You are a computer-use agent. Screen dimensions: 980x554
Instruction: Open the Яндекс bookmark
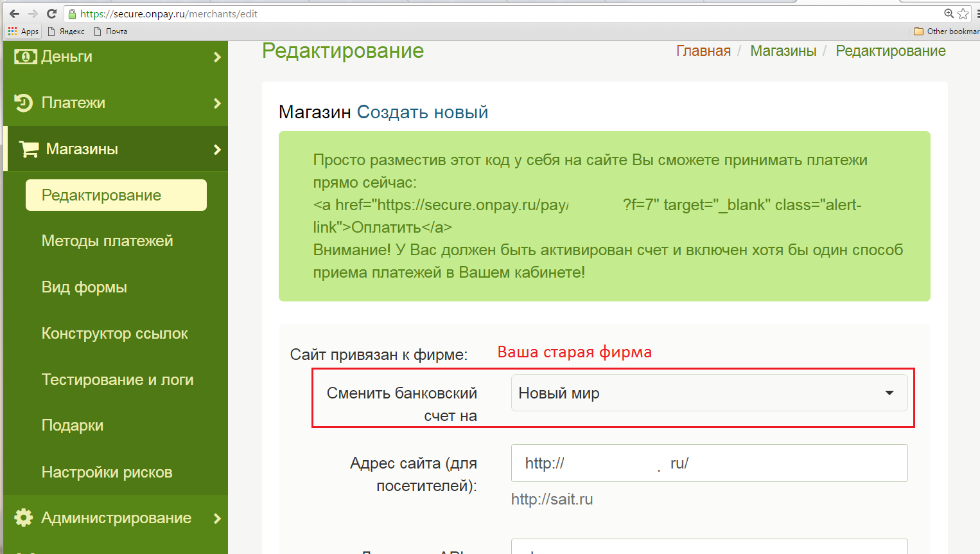tap(67, 31)
